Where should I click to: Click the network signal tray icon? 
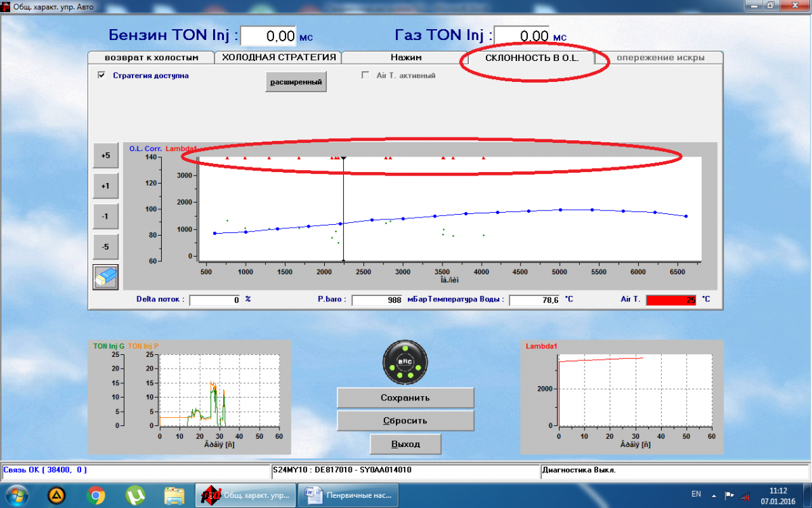745,496
